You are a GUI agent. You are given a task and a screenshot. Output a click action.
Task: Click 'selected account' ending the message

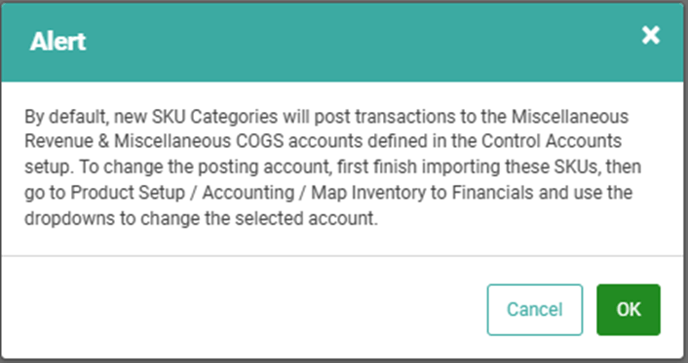pyautogui.click(x=306, y=218)
